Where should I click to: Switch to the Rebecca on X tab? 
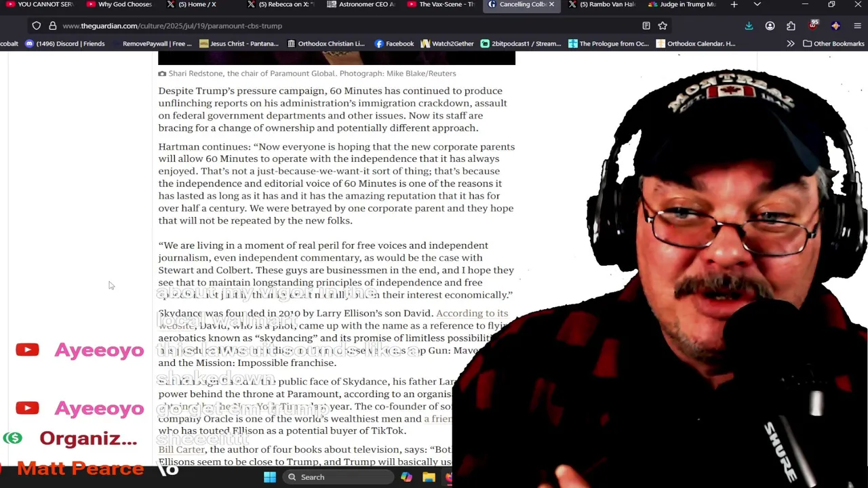pyautogui.click(x=281, y=5)
